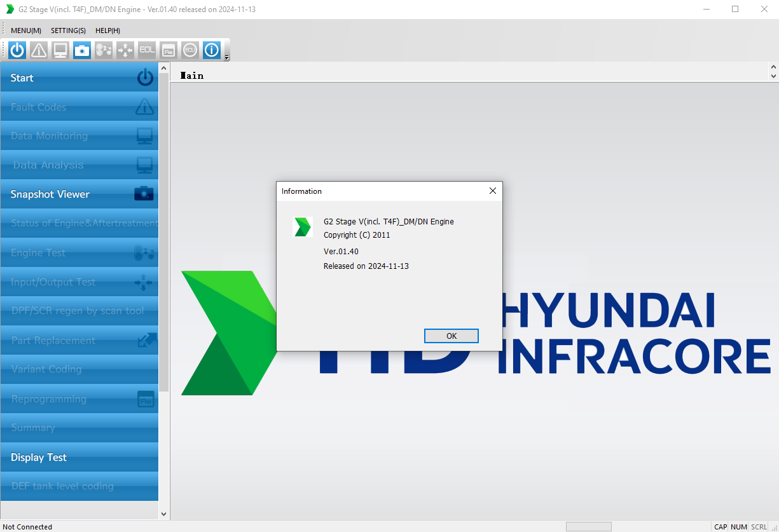Click the monitor icon in Data Monitoring row
Viewport: 779px width, 532px height.
(x=145, y=136)
